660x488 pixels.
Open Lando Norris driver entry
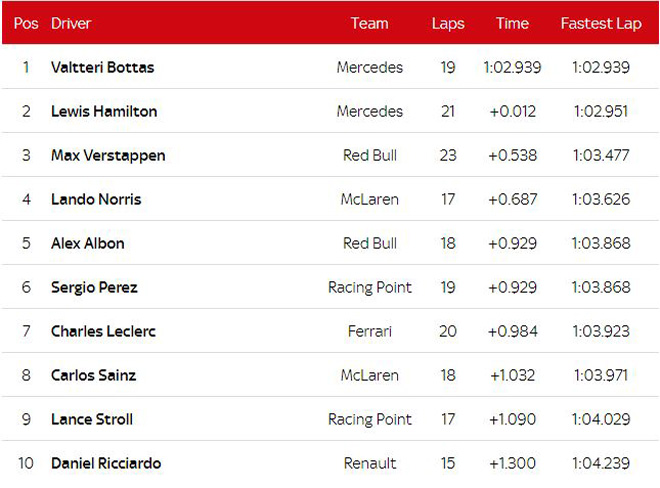(x=96, y=199)
